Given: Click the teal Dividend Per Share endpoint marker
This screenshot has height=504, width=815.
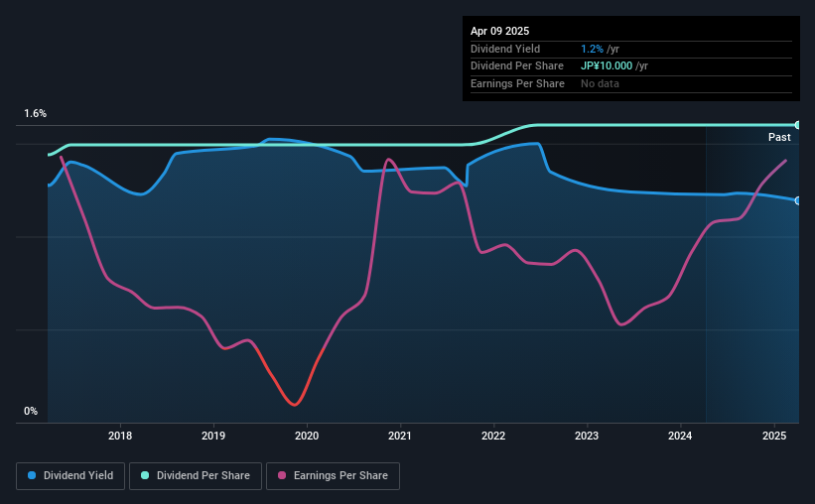Looking at the screenshot, I should tap(798, 125).
